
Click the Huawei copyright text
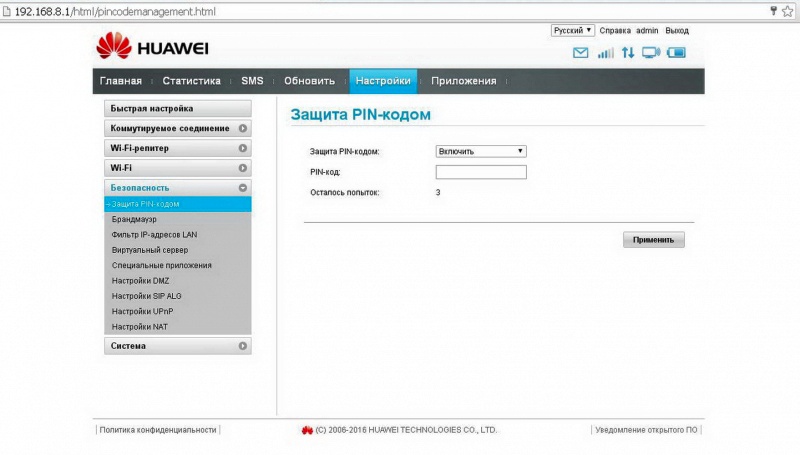406,430
